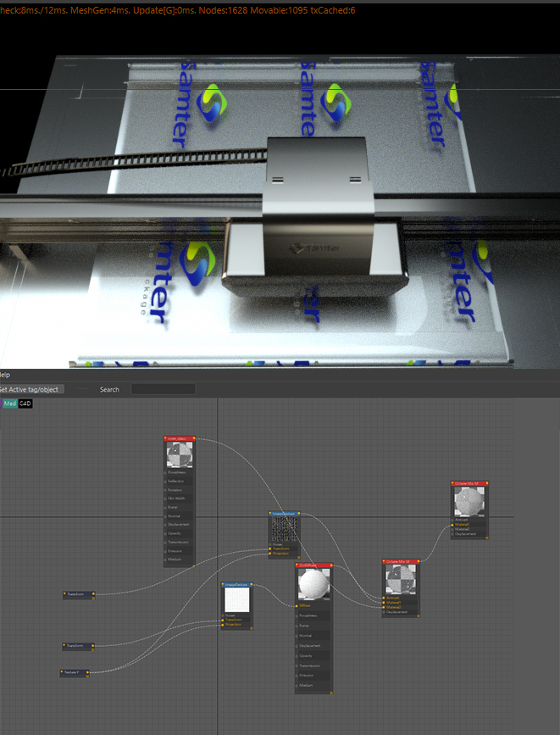Toggle the C4D node filter
560x735 pixels.
tap(25, 404)
